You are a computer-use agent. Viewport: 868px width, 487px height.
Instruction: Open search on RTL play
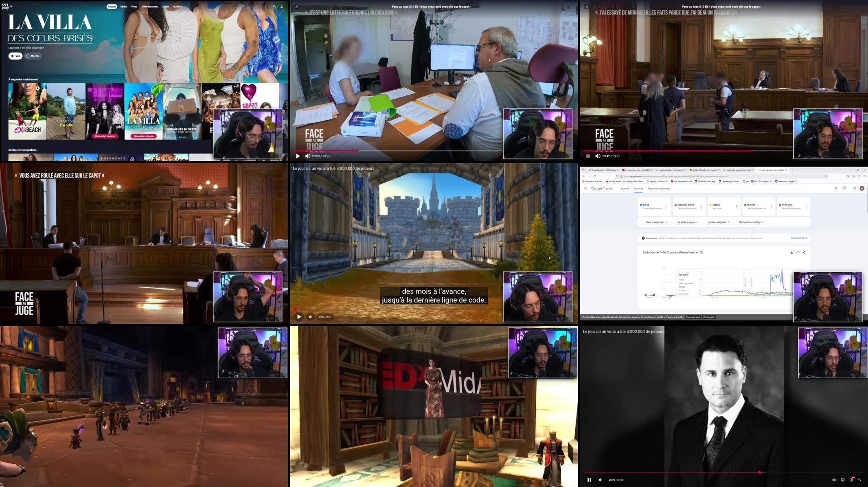click(274, 7)
